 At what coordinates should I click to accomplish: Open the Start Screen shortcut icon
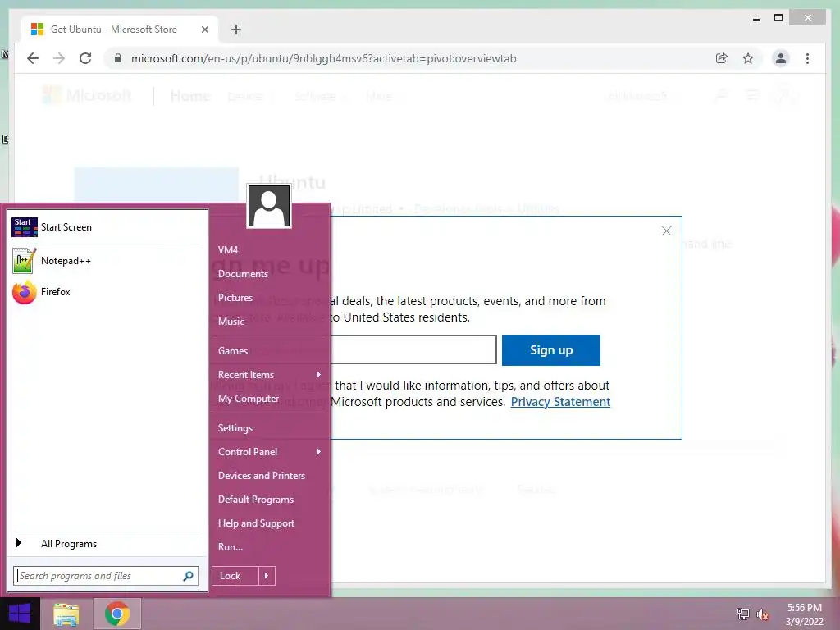pyautogui.click(x=24, y=227)
